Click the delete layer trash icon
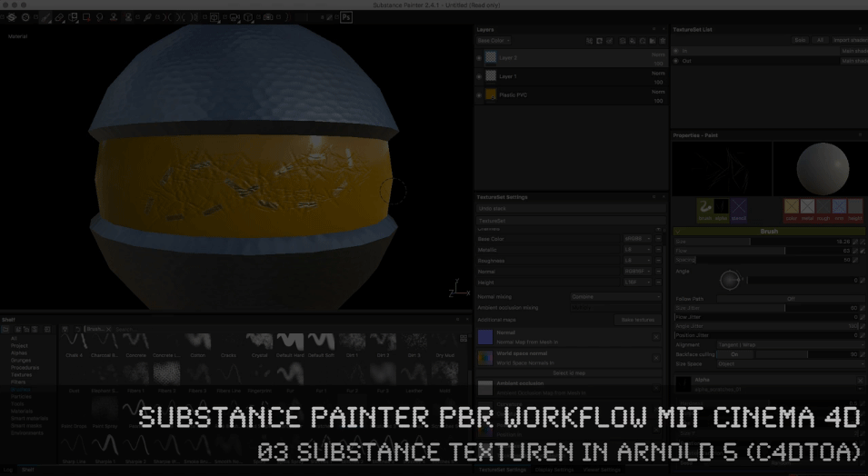 tap(662, 40)
